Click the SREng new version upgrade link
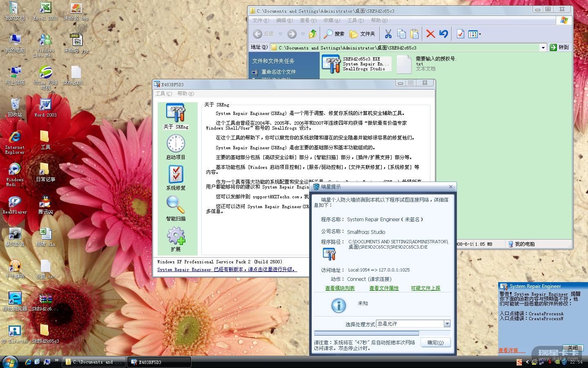This screenshot has height=368, width=588. pyautogui.click(x=227, y=269)
